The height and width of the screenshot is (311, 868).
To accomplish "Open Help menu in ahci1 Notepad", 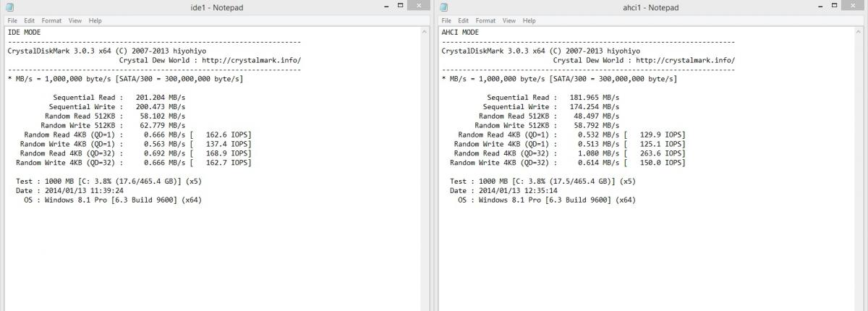I will point(529,21).
